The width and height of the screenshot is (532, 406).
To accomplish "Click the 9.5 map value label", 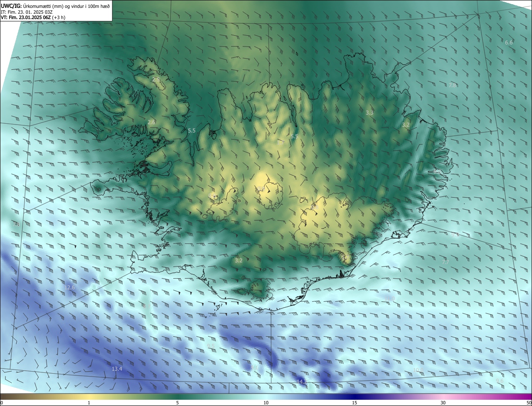I will [x=211, y=346].
